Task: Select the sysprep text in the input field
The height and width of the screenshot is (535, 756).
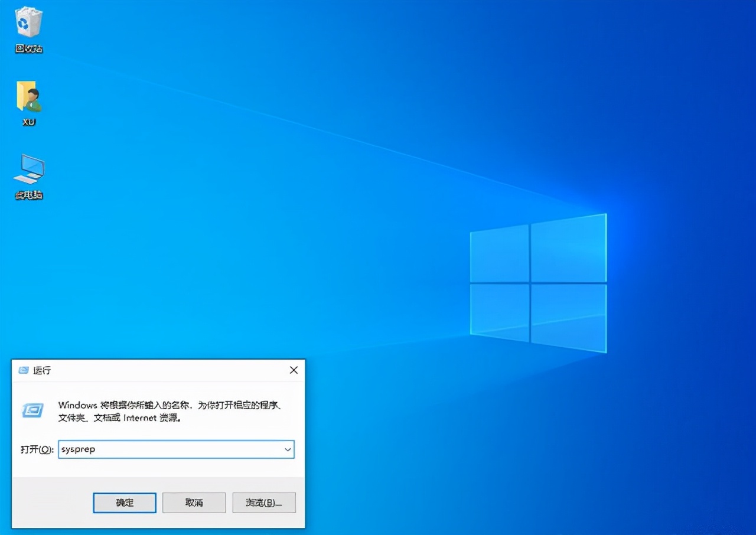Action: click(77, 449)
